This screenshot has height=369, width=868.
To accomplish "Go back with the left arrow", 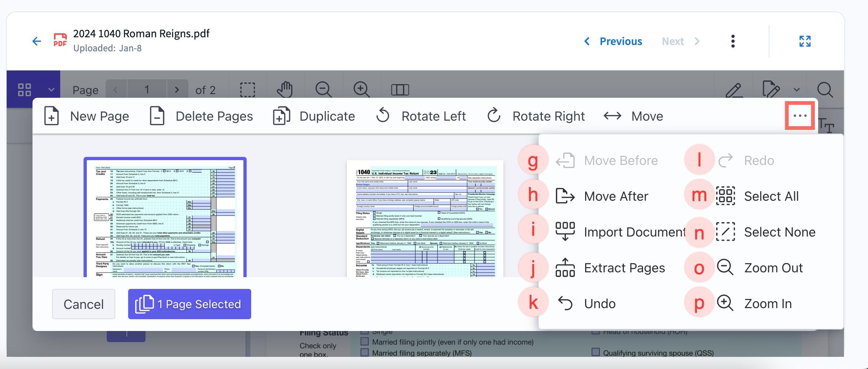I will [37, 41].
